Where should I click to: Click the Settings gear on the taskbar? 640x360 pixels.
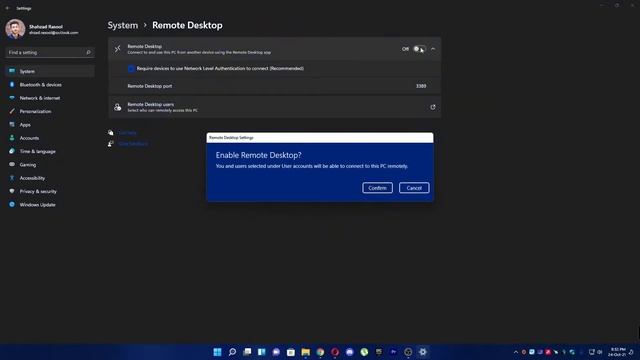point(423,352)
